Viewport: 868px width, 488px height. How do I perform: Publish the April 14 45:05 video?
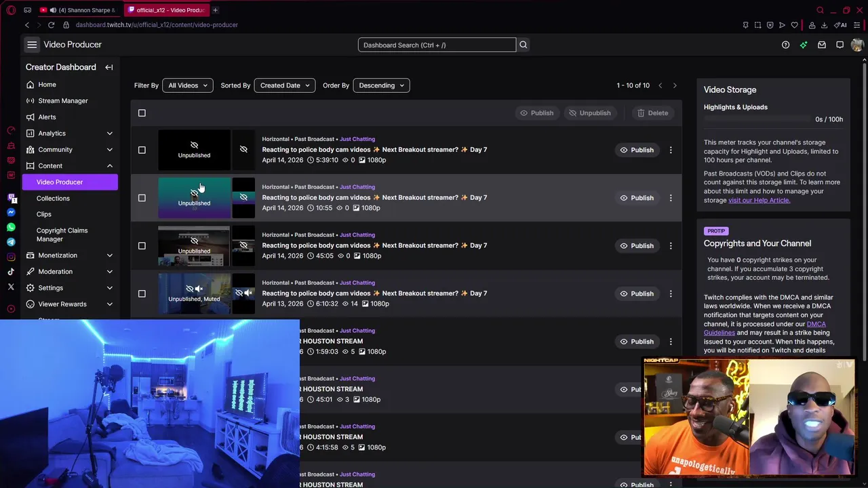pos(637,246)
